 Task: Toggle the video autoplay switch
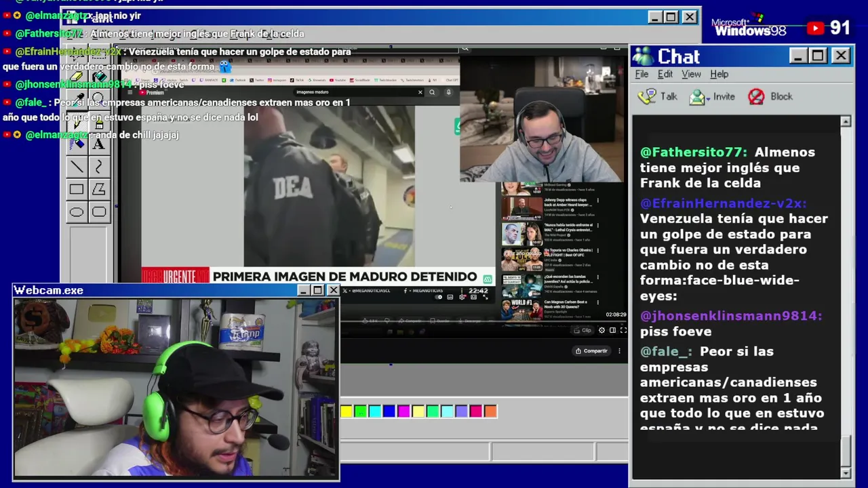pos(439,297)
